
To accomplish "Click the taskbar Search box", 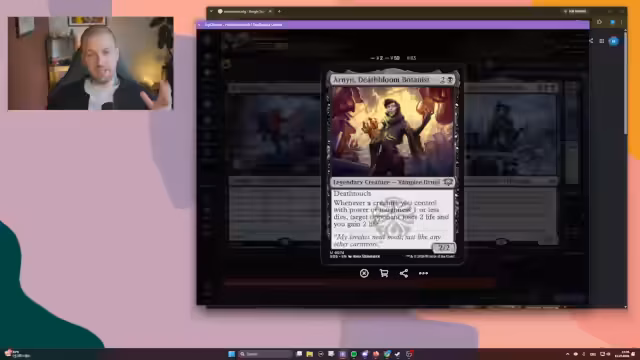I will pos(265,354).
